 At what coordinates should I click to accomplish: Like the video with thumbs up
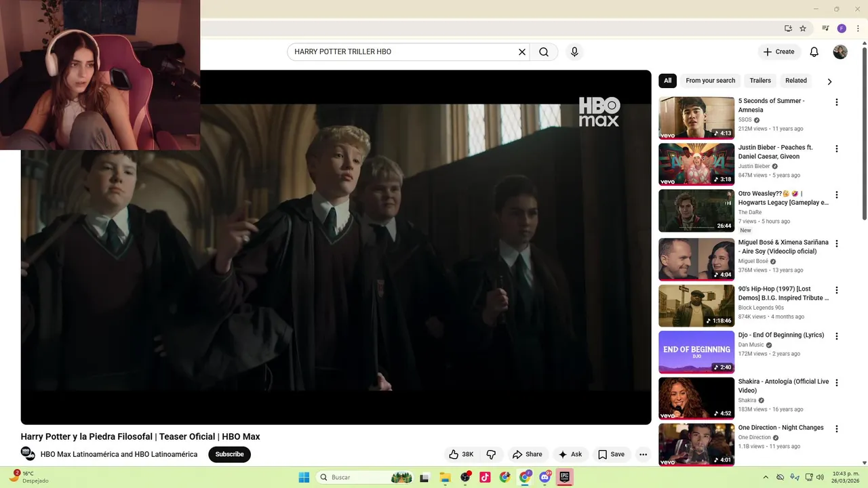pyautogui.click(x=461, y=454)
